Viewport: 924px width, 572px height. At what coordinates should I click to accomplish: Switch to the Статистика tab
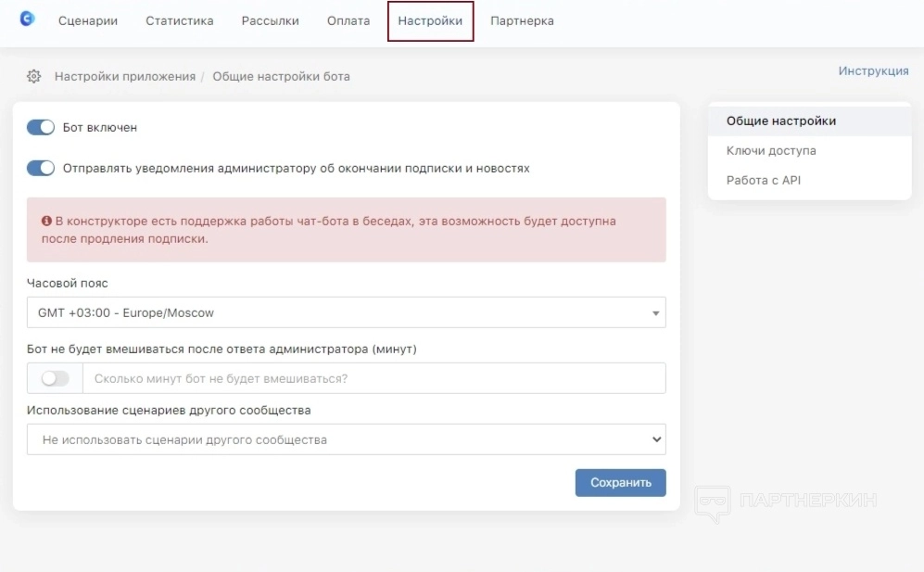click(x=179, y=20)
